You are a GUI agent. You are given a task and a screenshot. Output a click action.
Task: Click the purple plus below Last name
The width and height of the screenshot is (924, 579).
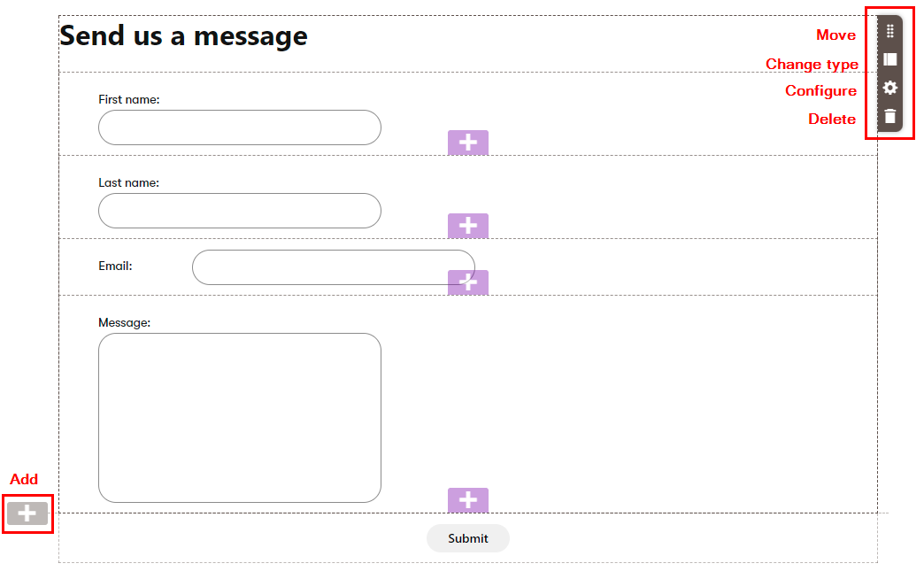467,226
